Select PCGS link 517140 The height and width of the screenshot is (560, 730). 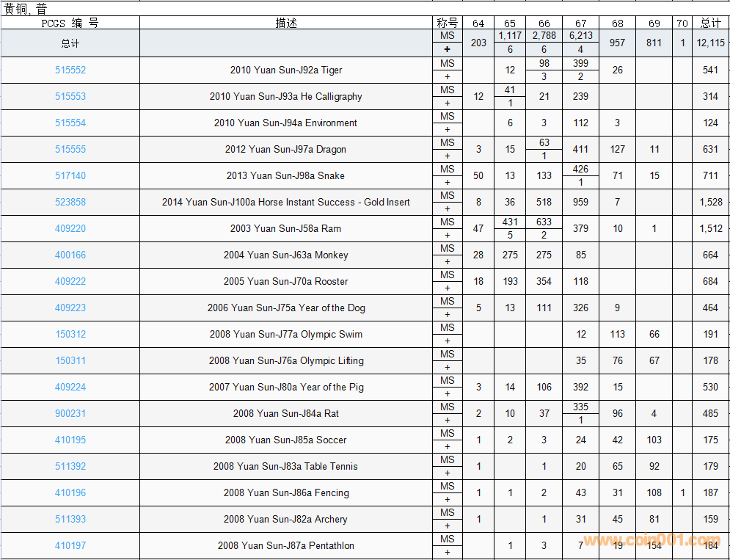pos(70,176)
